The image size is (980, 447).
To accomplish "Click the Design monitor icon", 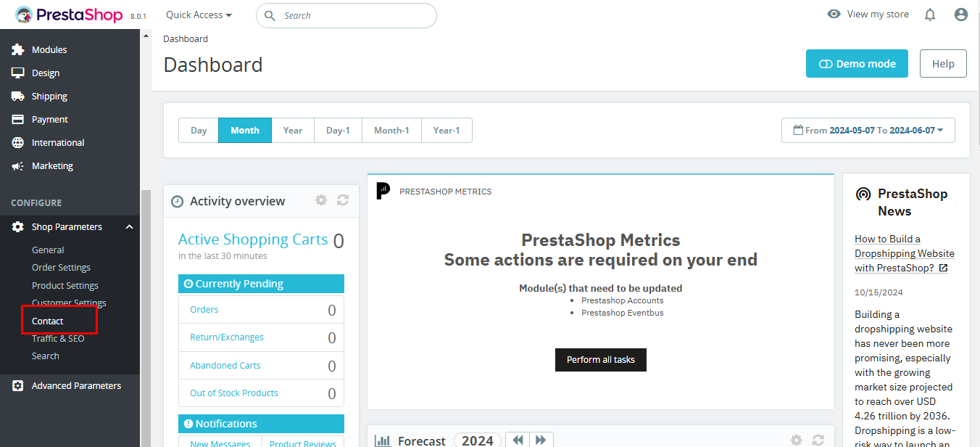I will (x=18, y=73).
